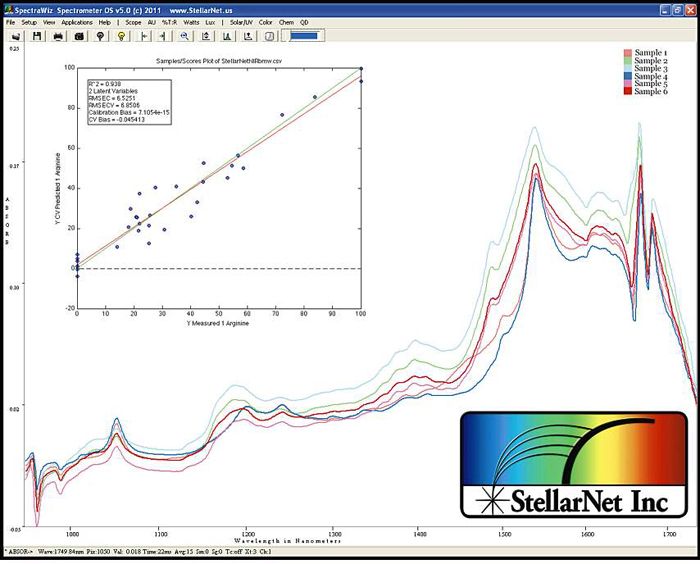Click the right range marker toolbar icon
Viewport: 700px width, 564px height.
click(162, 36)
